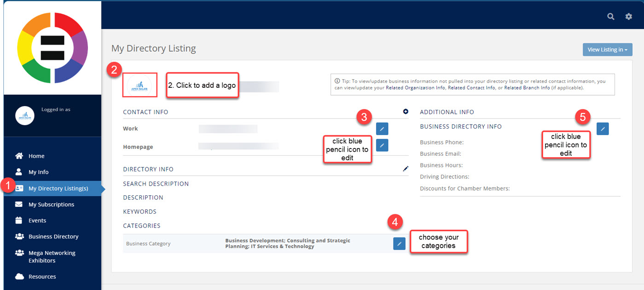Open settings gear in top bar
Screen dimensions: 644x290
629,17
